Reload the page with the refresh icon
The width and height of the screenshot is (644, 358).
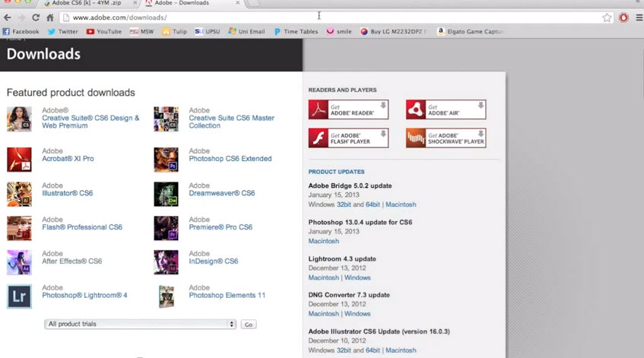[36, 17]
